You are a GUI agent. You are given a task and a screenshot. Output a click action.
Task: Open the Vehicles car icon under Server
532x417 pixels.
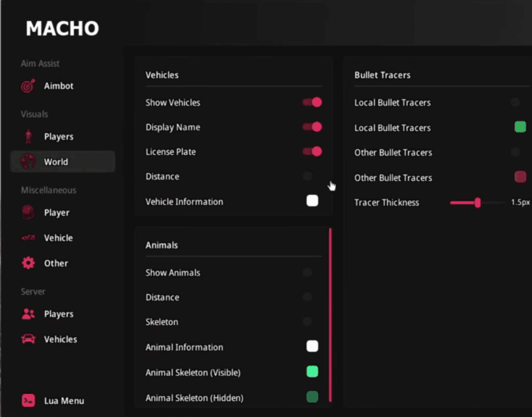click(28, 340)
